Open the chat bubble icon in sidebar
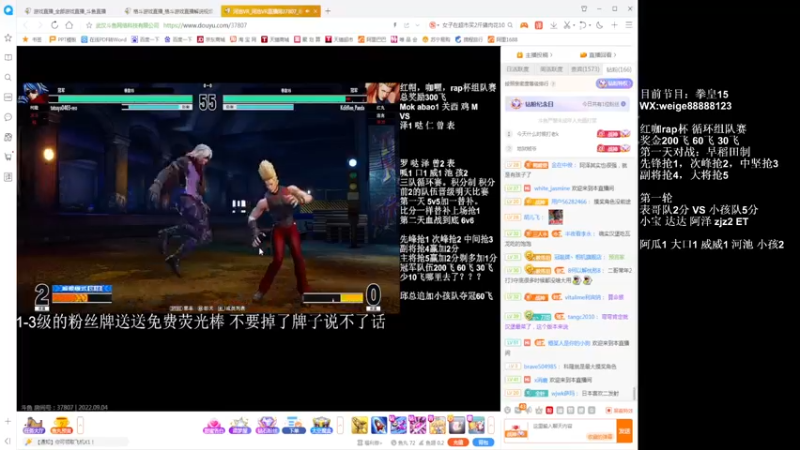Image resolution: width=800 pixels, height=450 pixels. tap(8, 117)
